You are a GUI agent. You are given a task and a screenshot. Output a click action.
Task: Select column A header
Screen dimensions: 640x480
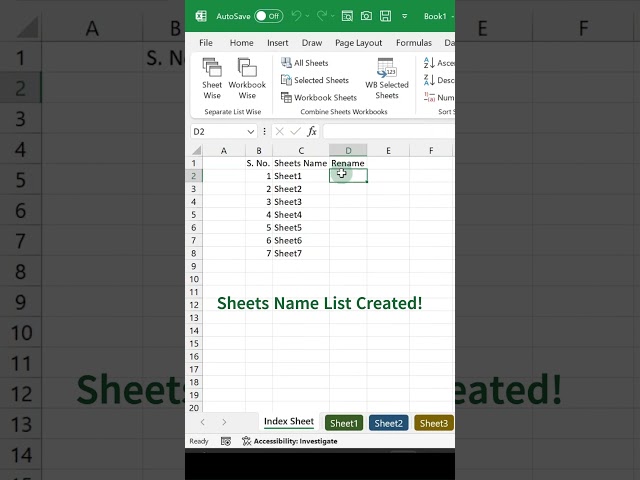[224, 151]
